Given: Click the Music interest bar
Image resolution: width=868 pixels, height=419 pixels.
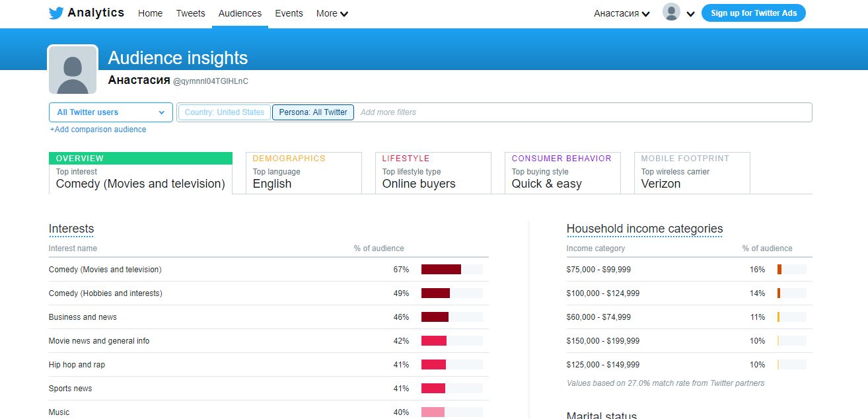Looking at the screenshot, I should [x=452, y=412].
